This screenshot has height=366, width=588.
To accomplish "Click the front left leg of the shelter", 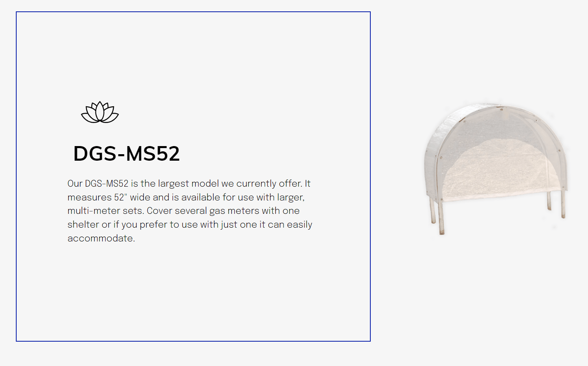I will pos(441,219).
